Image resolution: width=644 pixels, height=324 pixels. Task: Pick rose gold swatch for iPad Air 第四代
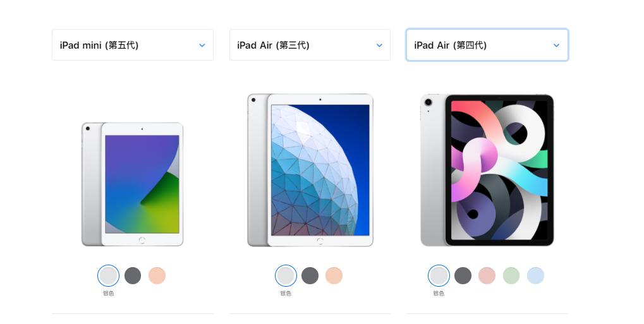click(x=487, y=275)
